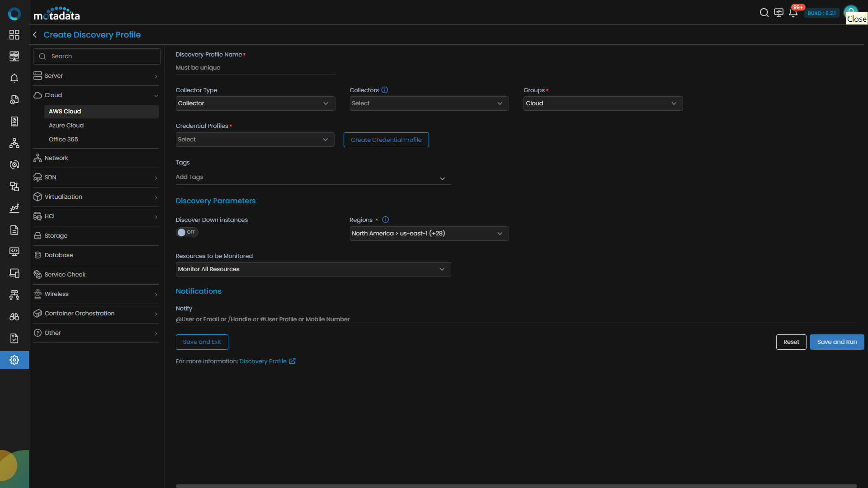Screen dimensions: 868x488
Task: Click the back arrow beside Create Discovery Profile
Action: [35, 35]
